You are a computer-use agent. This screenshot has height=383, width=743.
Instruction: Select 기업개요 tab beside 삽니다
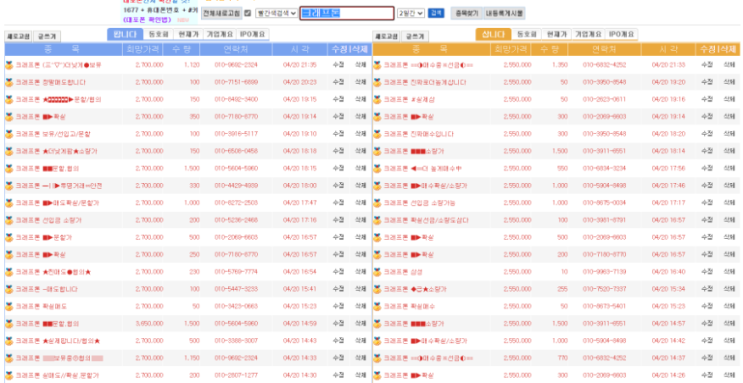pos(588,35)
